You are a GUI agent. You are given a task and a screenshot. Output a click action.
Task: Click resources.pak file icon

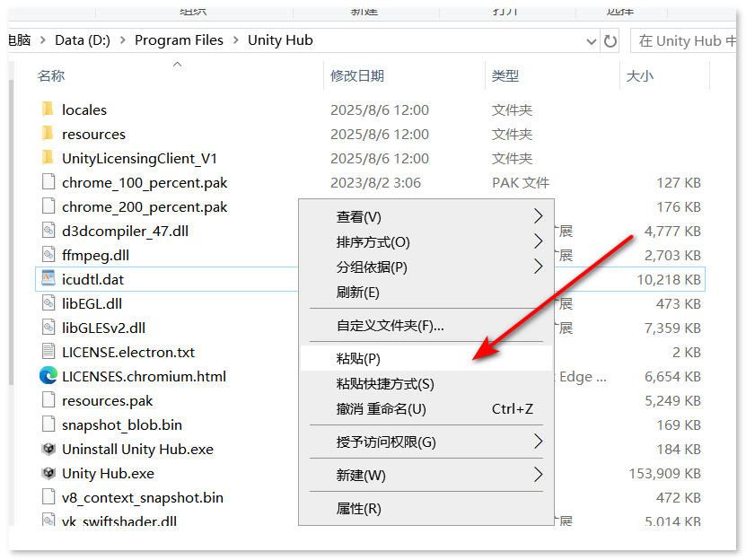(x=48, y=400)
